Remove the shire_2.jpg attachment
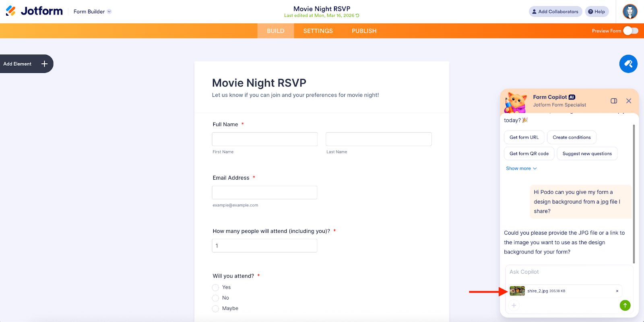The width and height of the screenshot is (644, 322). (617, 291)
